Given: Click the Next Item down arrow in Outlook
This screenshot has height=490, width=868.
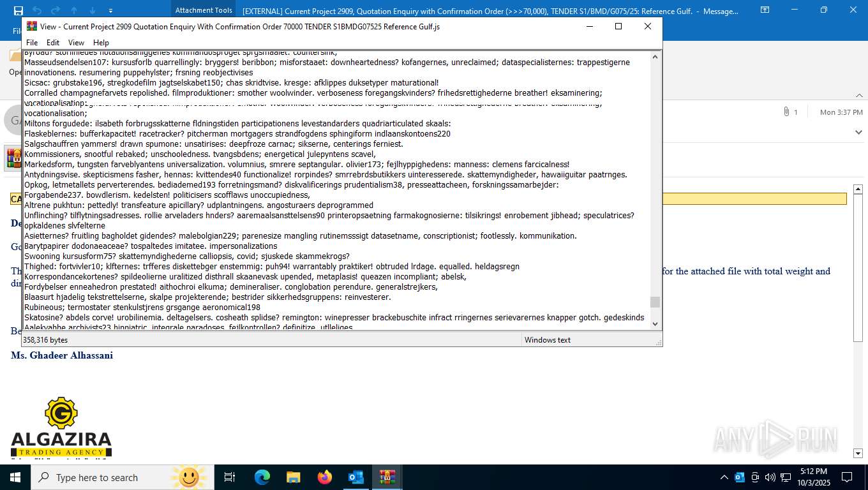Looking at the screenshot, I should pyautogui.click(x=93, y=10).
